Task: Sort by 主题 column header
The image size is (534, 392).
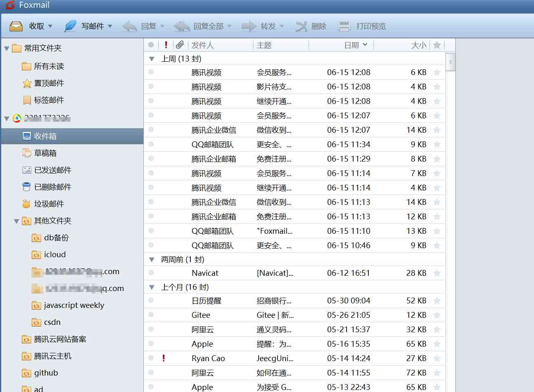Action: tap(281, 45)
